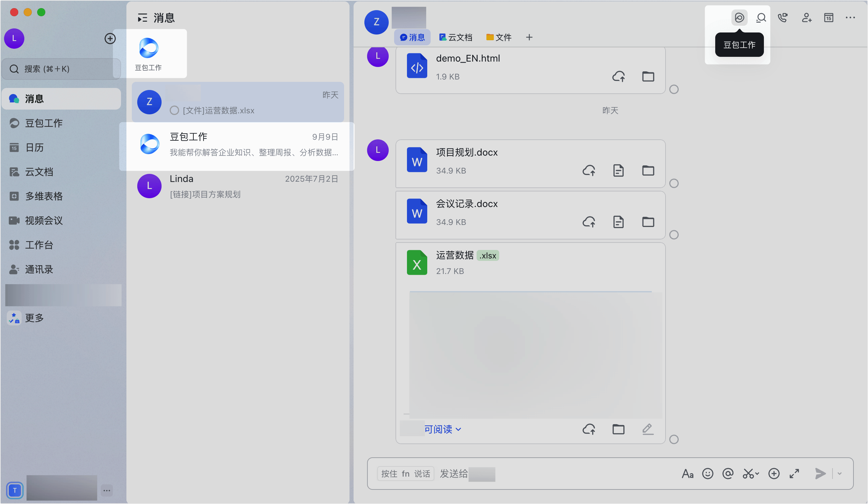
Task: Expand the screenshot scissors dropdown
Action: point(757,474)
